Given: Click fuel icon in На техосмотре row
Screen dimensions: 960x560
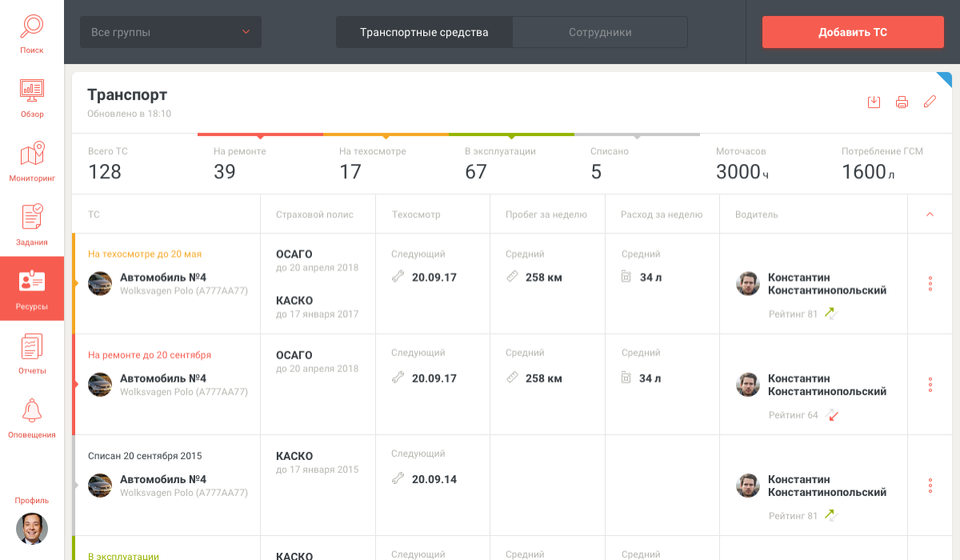Looking at the screenshot, I should click(x=626, y=277).
